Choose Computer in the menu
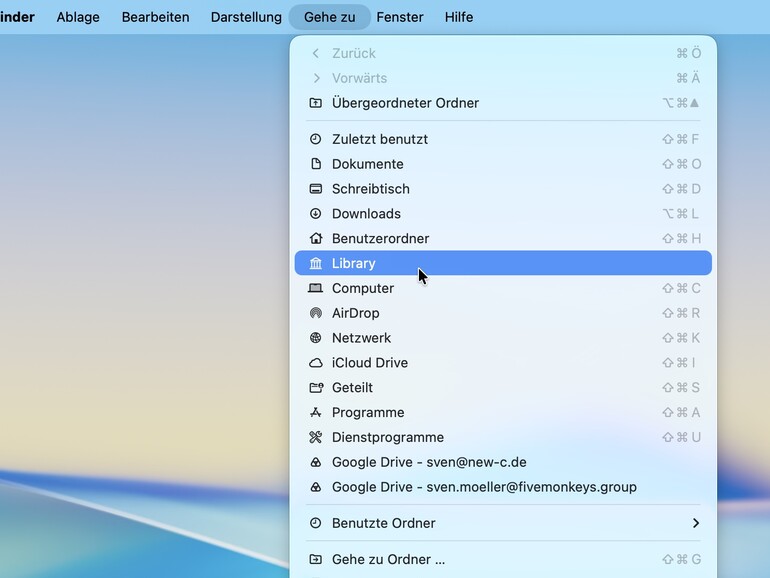 (x=503, y=288)
